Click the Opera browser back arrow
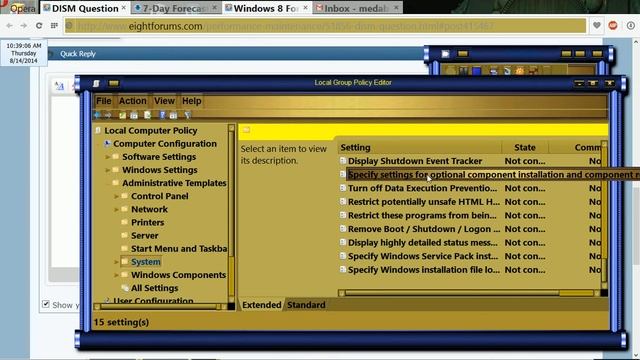This screenshot has height=360, width=640. click(x=9, y=26)
